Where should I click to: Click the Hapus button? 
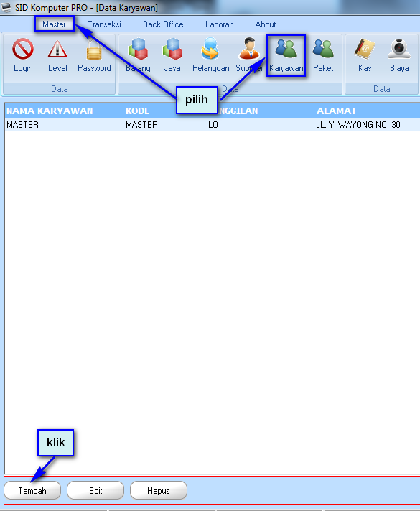tap(159, 490)
